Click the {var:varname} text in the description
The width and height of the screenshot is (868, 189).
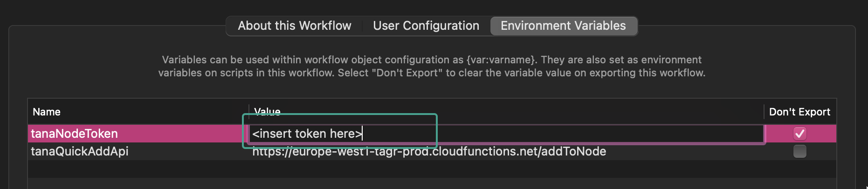pos(500,60)
